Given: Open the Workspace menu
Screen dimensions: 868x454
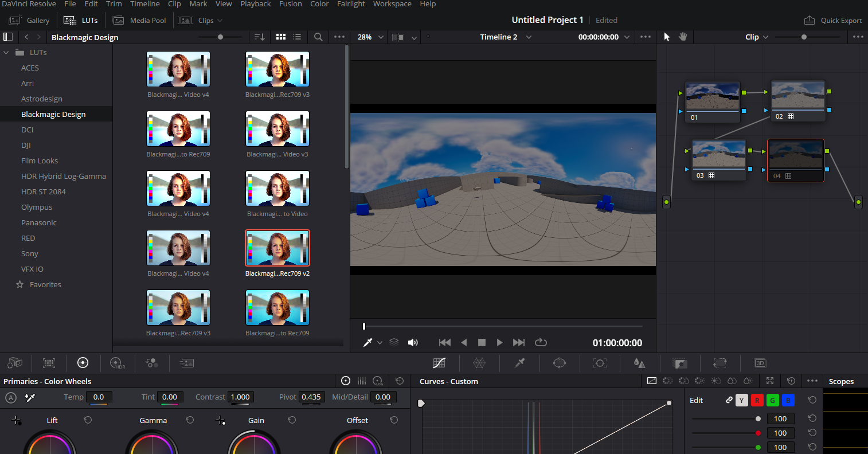Looking at the screenshot, I should 392,4.
